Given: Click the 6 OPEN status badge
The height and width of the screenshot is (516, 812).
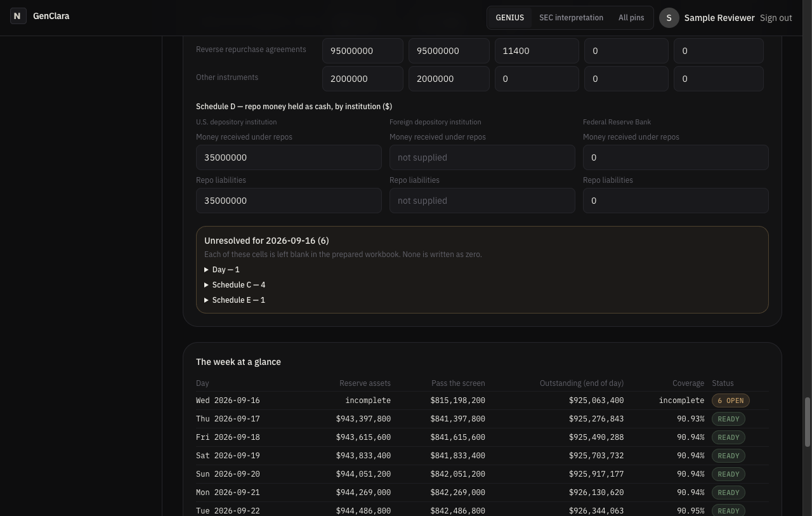Looking at the screenshot, I should (x=731, y=400).
